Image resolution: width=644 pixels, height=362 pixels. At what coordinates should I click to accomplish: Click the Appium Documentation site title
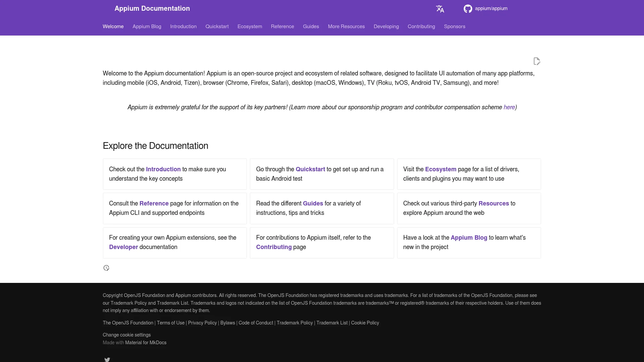point(152,8)
